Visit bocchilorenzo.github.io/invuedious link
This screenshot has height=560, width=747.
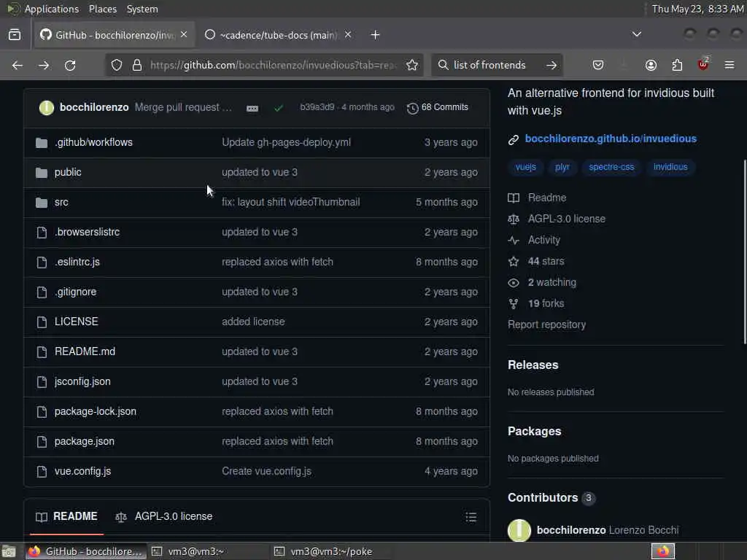pyautogui.click(x=611, y=139)
